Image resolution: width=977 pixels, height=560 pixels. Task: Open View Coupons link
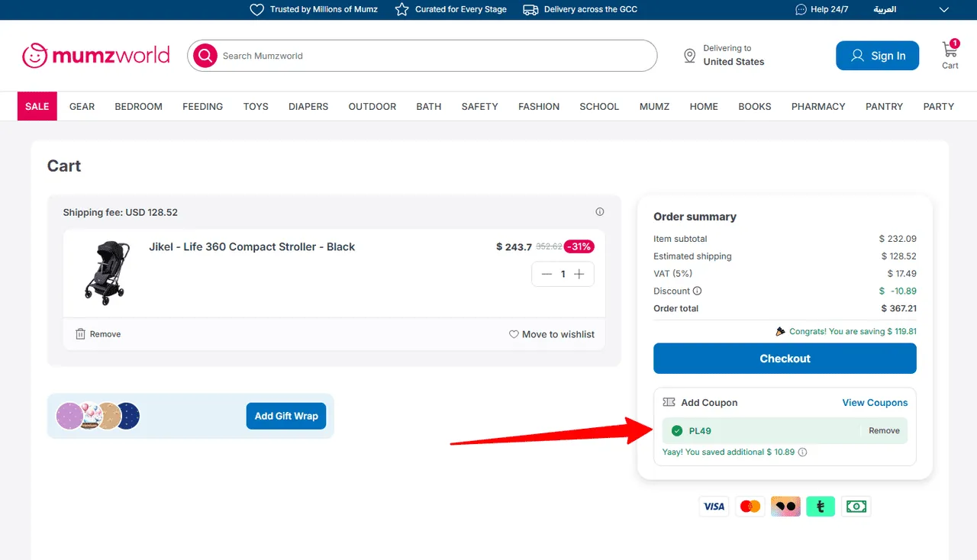click(875, 402)
